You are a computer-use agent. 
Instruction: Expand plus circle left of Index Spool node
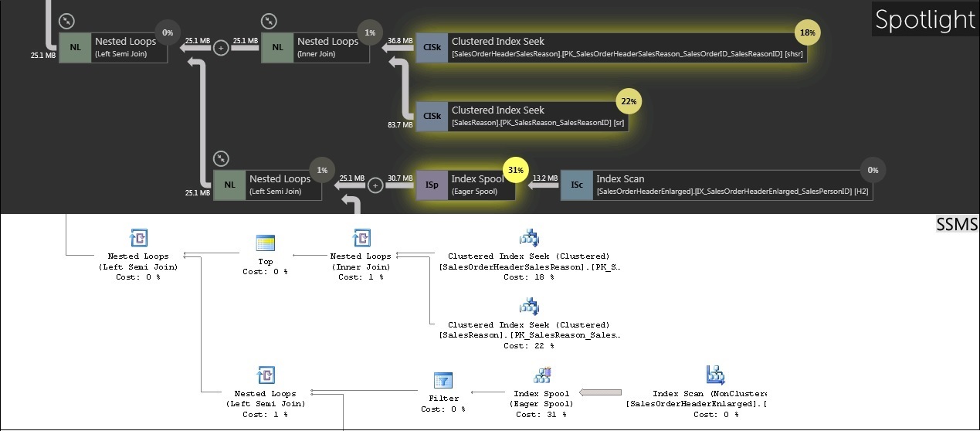point(375,185)
